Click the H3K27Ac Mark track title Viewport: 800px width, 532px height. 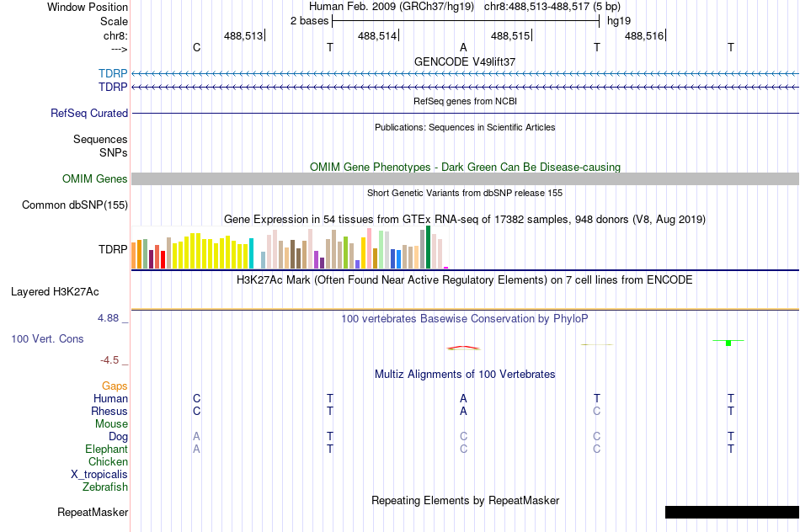click(465, 280)
